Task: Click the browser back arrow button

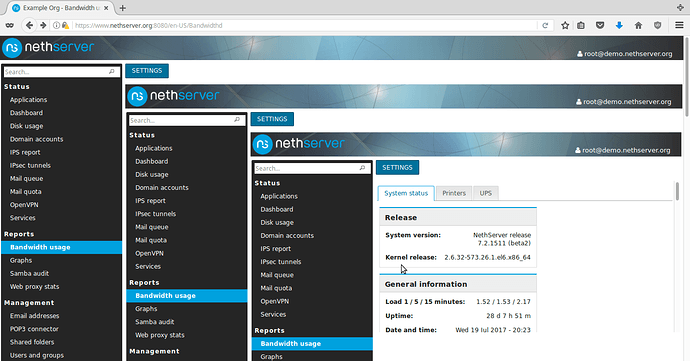Action: pos(29,26)
